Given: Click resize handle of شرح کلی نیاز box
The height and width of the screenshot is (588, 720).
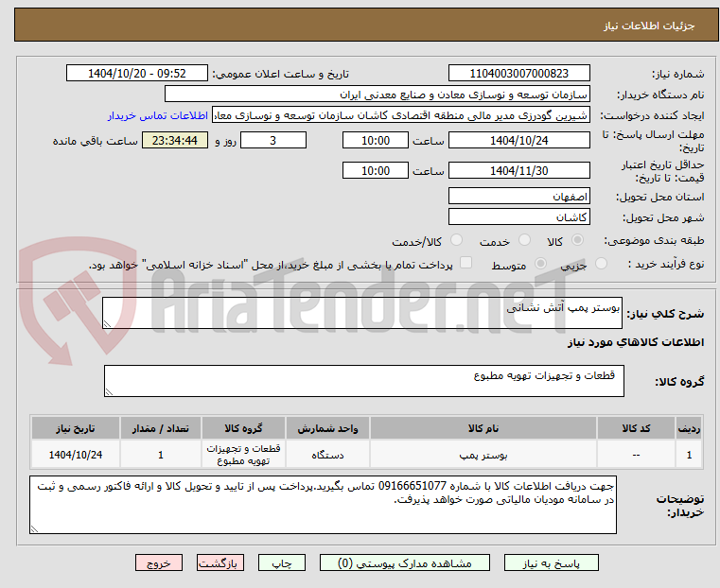Looking at the screenshot, I should (x=107, y=324).
